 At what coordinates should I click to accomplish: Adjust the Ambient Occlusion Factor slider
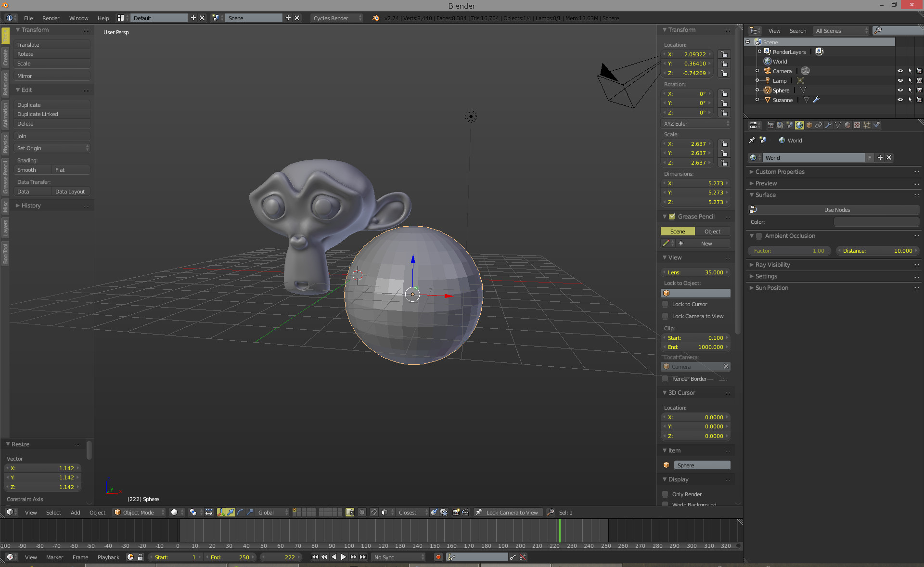tap(789, 251)
